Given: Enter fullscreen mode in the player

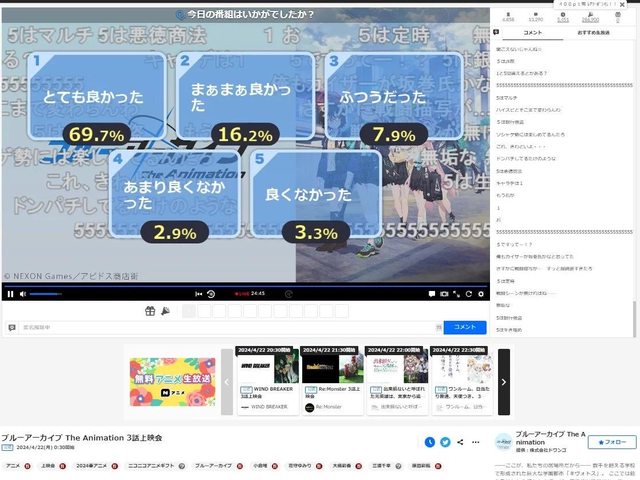Looking at the screenshot, I should pos(456,294).
